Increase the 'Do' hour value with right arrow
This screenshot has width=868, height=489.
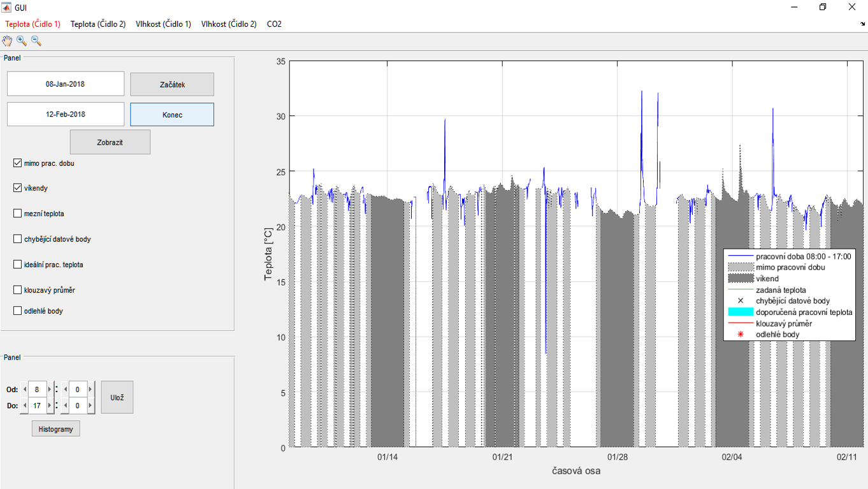click(x=50, y=405)
